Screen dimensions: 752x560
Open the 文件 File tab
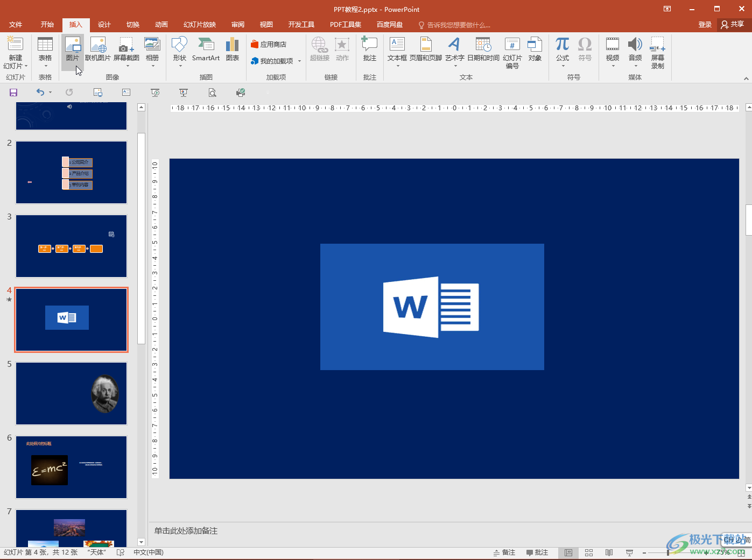click(16, 25)
